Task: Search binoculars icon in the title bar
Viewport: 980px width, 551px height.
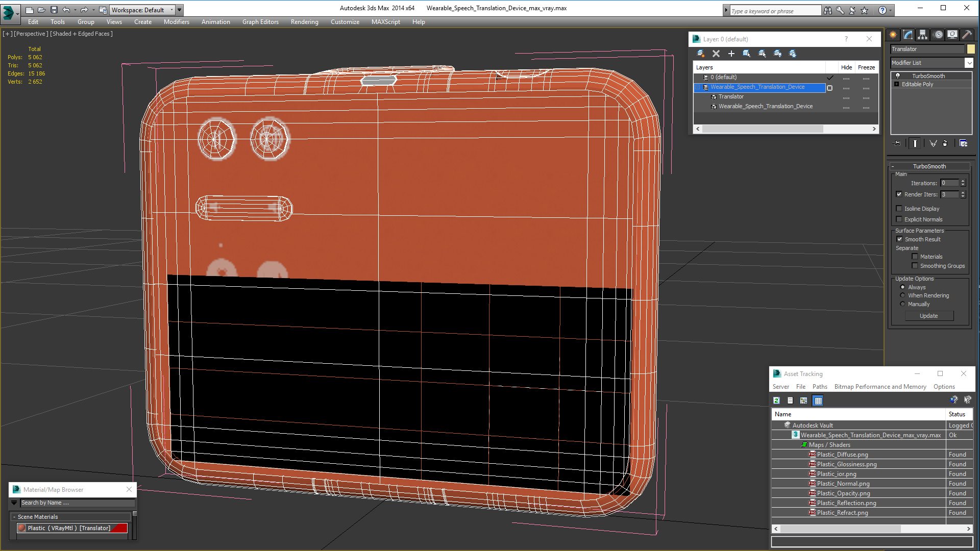Action: tap(827, 10)
